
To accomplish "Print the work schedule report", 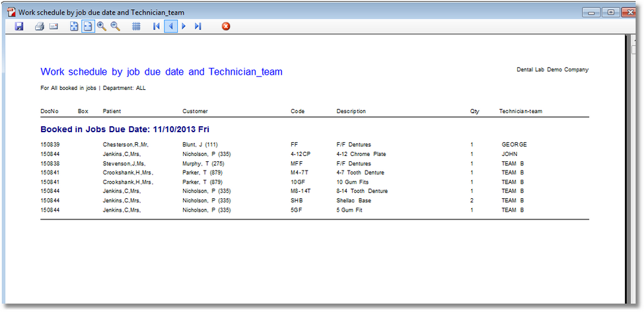I will pyautogui.click(x=39, y=26).
